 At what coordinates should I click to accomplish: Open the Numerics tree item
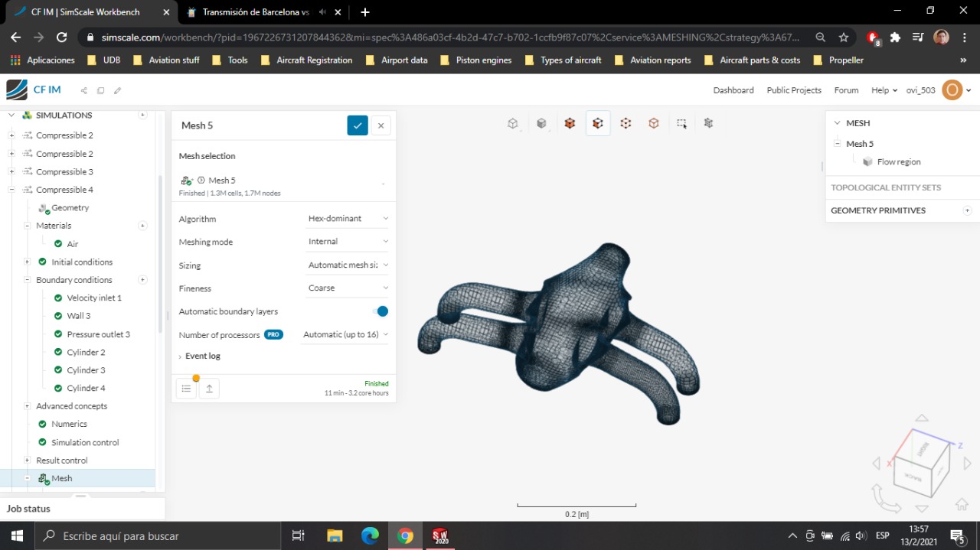tap(69, 424)
